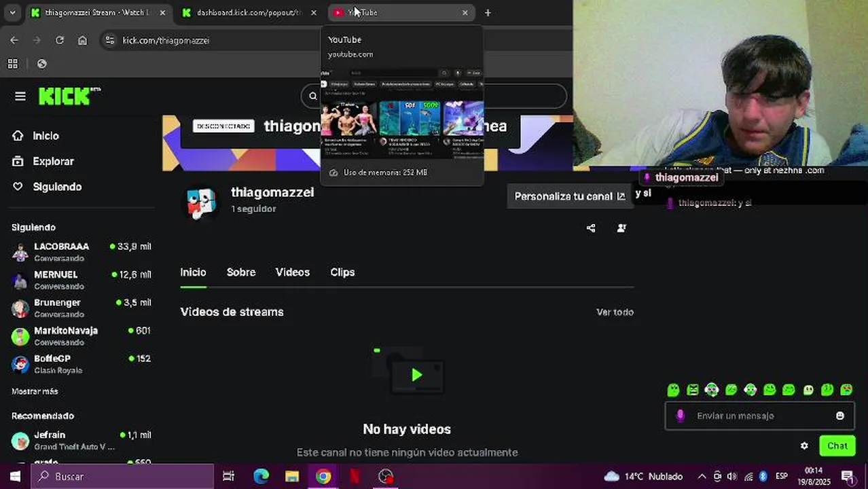The height and width of the screenshot is (489, 868).
Task: Show hidden system tray icons
Action: [x=702, y=476]
